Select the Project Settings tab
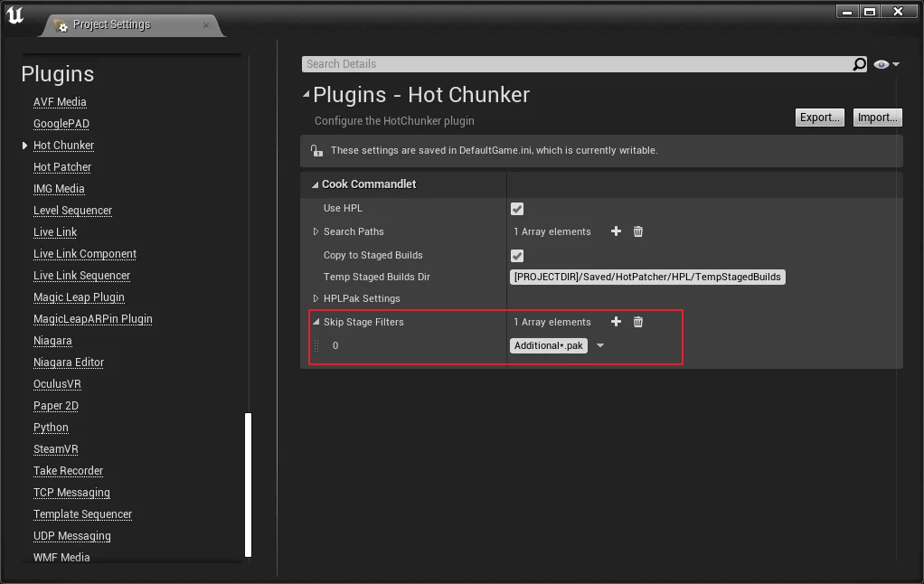 tap(112, 24)
